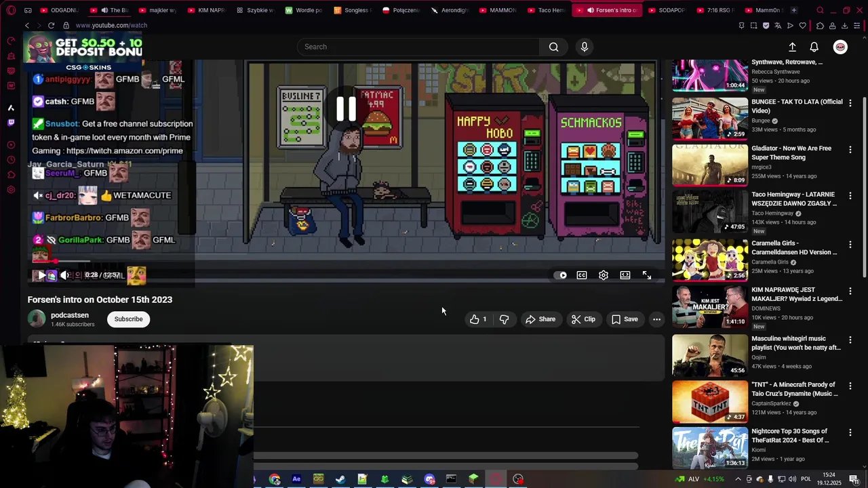The width and height of the screenshot is (868, 488).
Task: Switch to the Aerondight browser tab
Action: pyautogui.click(x=449, y=10)
